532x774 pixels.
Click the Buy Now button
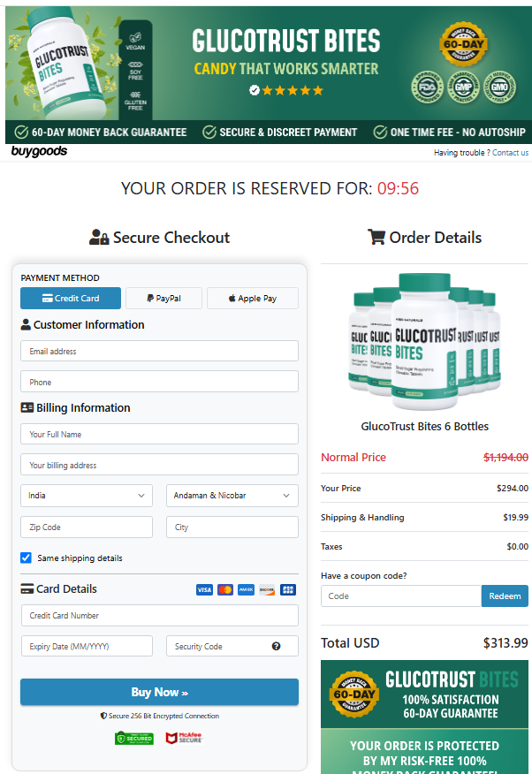(x=159, y=692)
